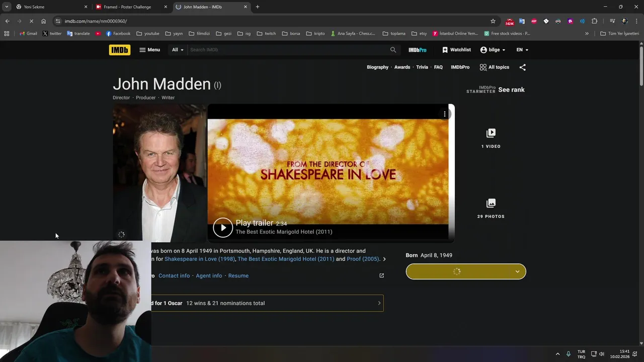This screenshot has height=362, width=644.
Task: Open the Chrome profile avatar
Action: tap(624, 21)
